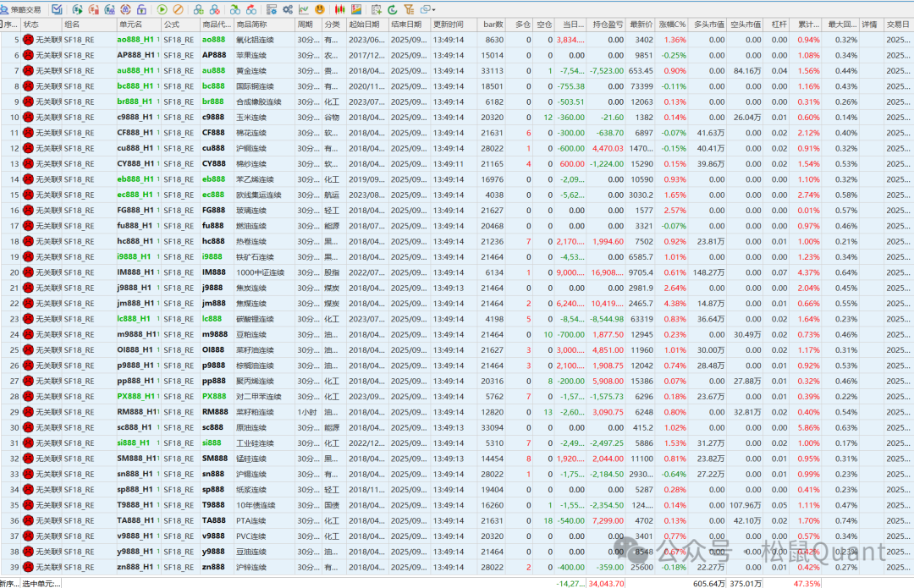Expand dropdown arrow beside last toolbar icon
The height and width of the screenshot is (588, 914).
click(434, 9)
